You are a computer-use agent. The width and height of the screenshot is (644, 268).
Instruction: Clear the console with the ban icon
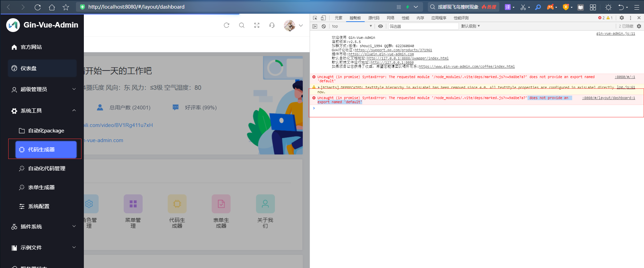tap(324, 26)
